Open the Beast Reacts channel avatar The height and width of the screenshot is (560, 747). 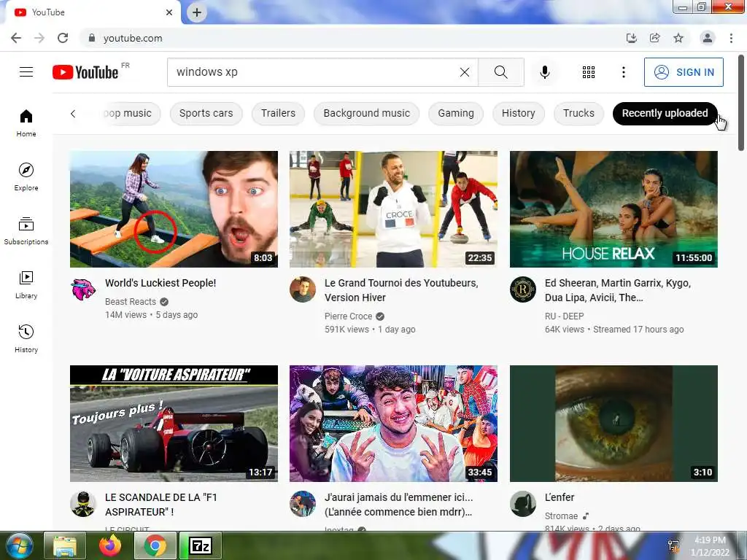[83, 289]
